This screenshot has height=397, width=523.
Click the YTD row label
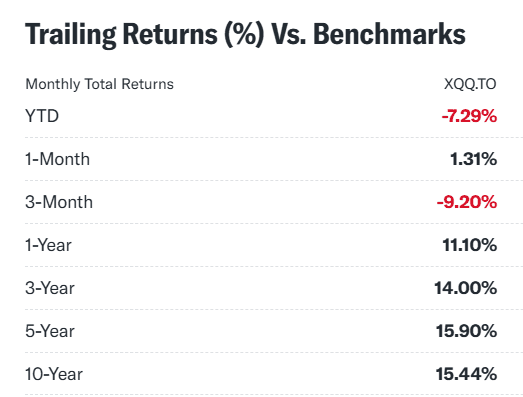(42, 116)
